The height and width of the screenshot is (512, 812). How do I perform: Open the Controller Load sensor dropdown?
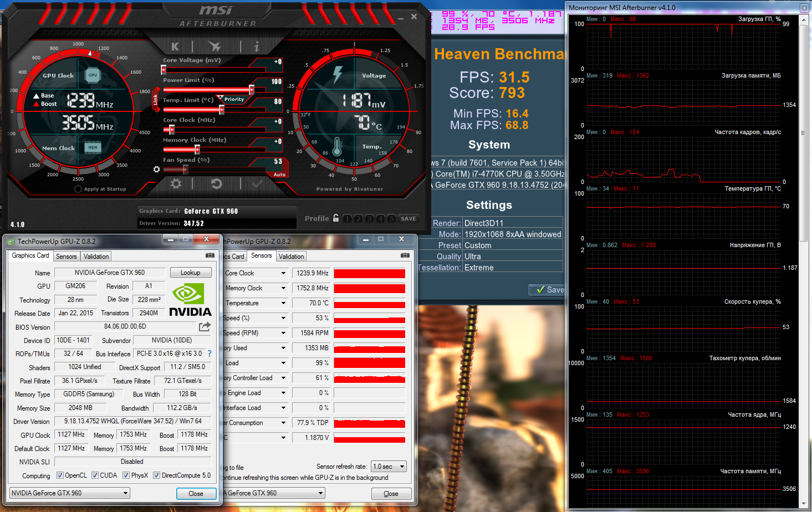pyautogui.click(x=283, y=378)
